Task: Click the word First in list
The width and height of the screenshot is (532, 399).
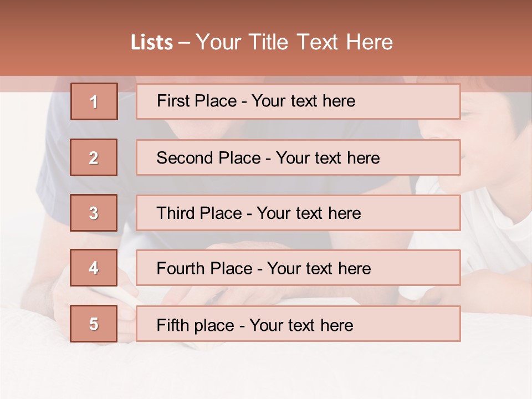Action: click(x=173, y=101)
